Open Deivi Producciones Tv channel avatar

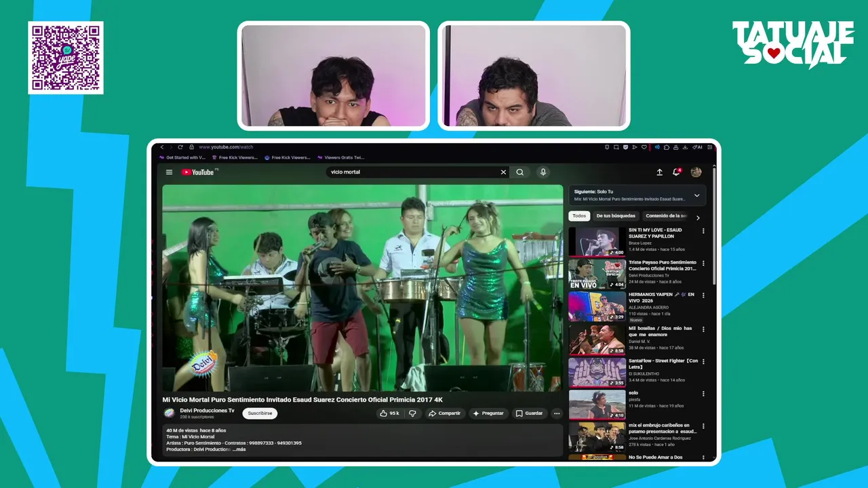click(169, 413)
